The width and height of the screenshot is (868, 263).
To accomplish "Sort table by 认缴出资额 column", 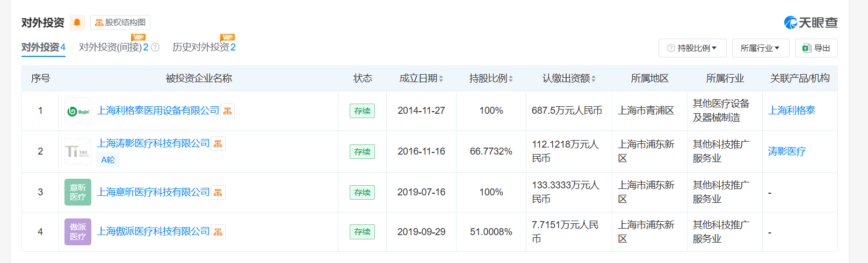I will coord(569,78).
